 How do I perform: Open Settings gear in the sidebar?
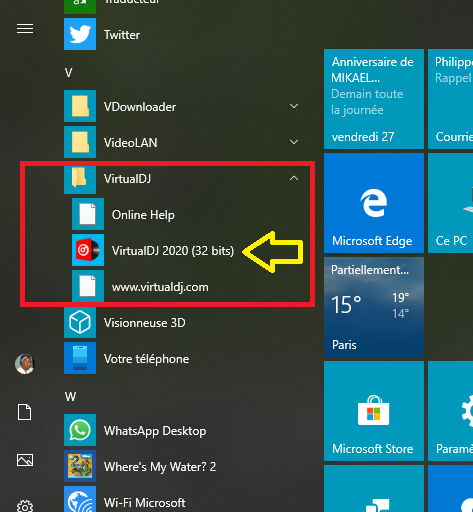pyautogui.click(x=25, y=506)
